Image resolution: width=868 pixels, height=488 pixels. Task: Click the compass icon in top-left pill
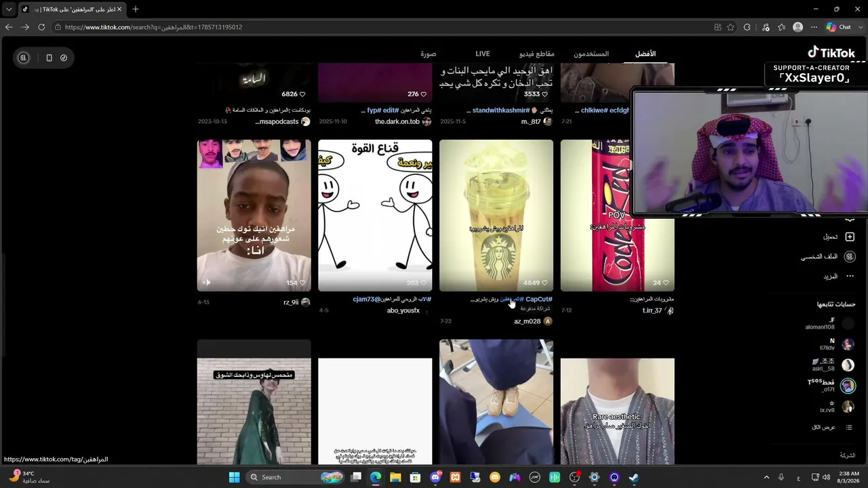64,58
